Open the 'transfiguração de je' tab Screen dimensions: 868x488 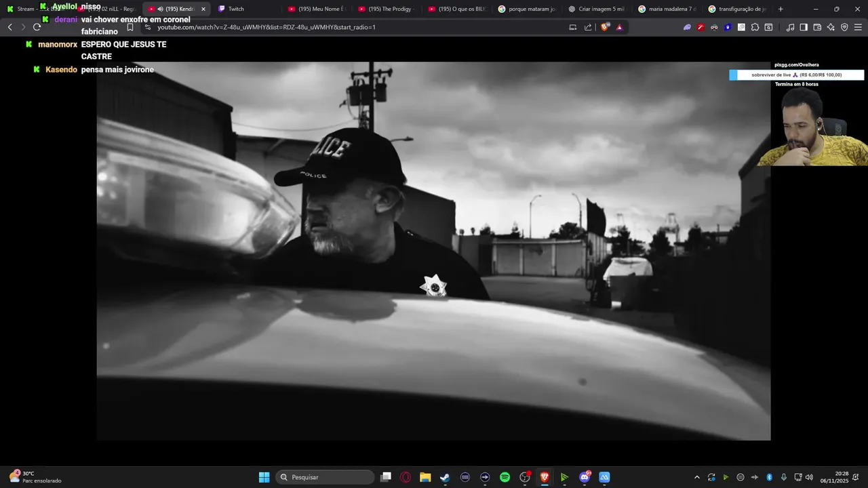click(737, 9)
